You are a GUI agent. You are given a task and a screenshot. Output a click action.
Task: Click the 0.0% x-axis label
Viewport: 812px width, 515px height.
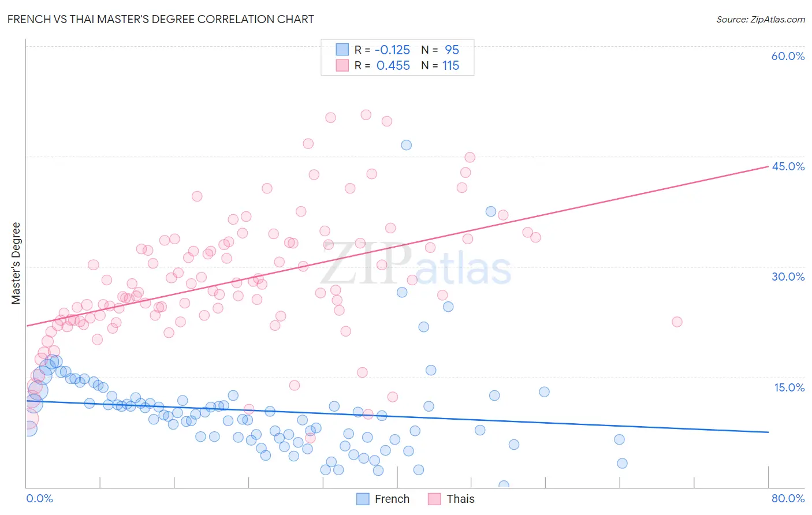click(39, 498)
